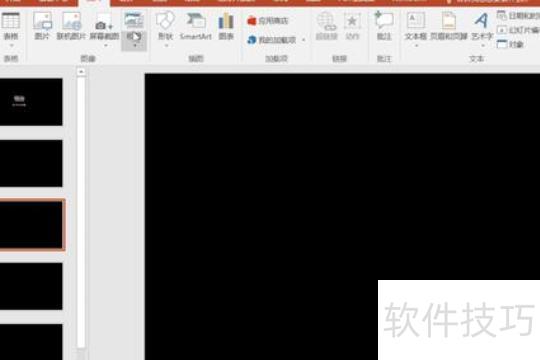
Task: Expand the 相册 album dropdown arrow
Action: (134, 45)
